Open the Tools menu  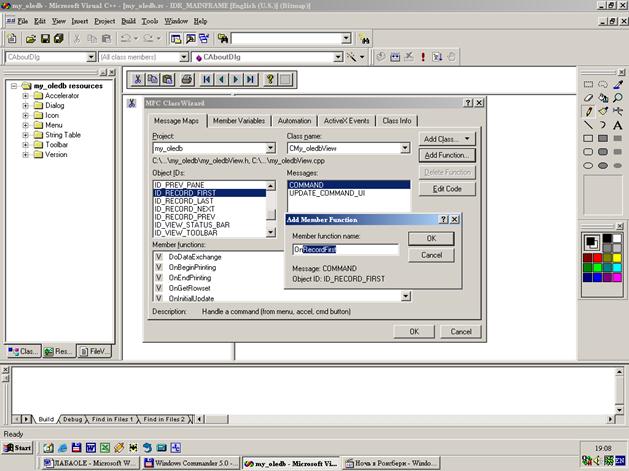(x=150, y=21)
